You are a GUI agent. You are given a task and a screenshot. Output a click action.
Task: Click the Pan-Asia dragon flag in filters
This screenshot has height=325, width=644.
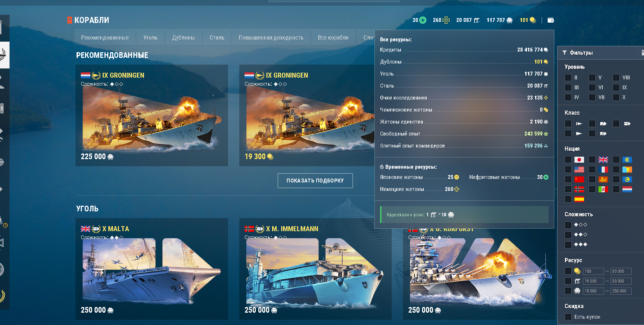603,180
